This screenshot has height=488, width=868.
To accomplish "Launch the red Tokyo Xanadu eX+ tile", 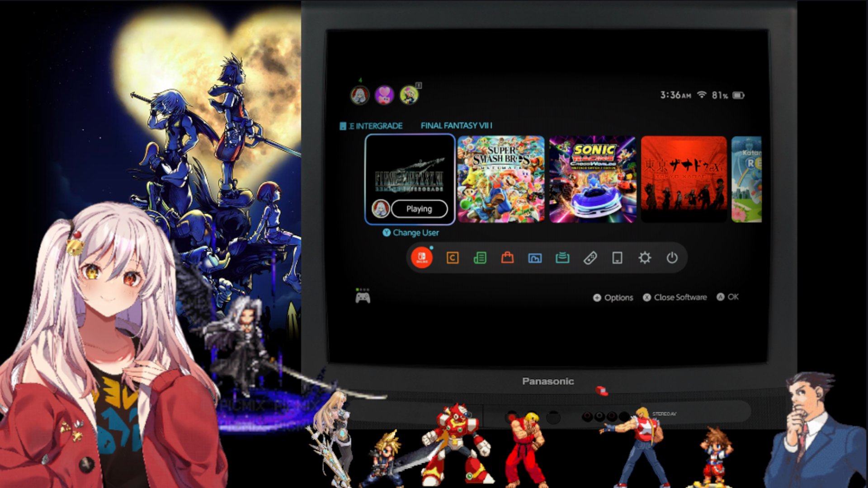I will pyautogui.click(x=684, y=179).
